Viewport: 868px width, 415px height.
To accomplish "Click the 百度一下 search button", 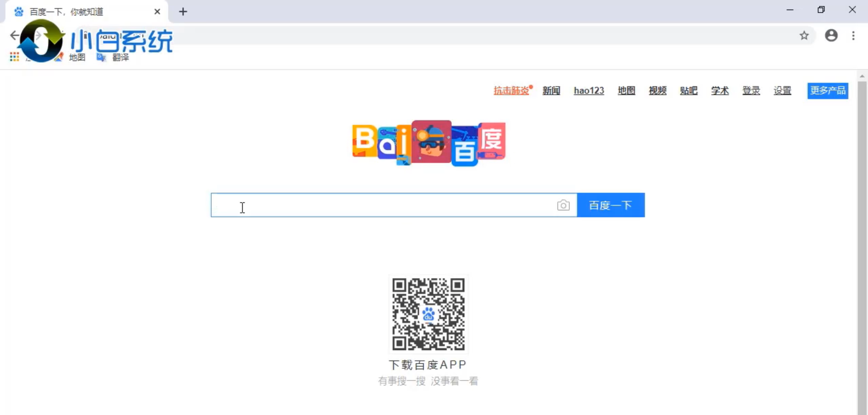I will coord(610,205).
